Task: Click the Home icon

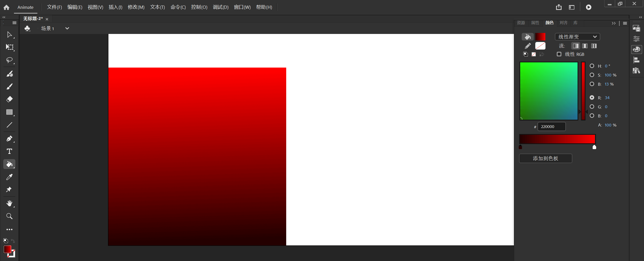Action: pos(6,7)
